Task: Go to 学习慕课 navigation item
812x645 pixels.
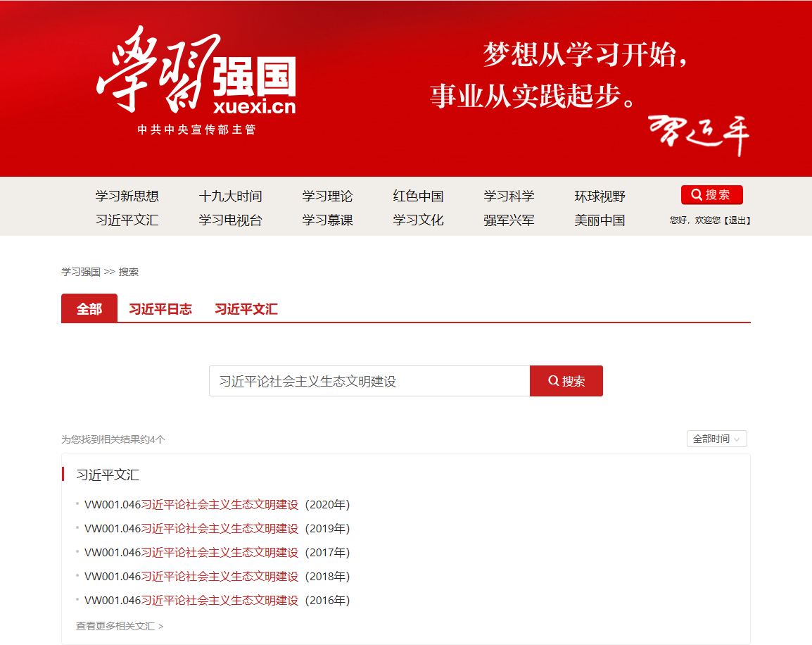Action: tap(327, 220)
